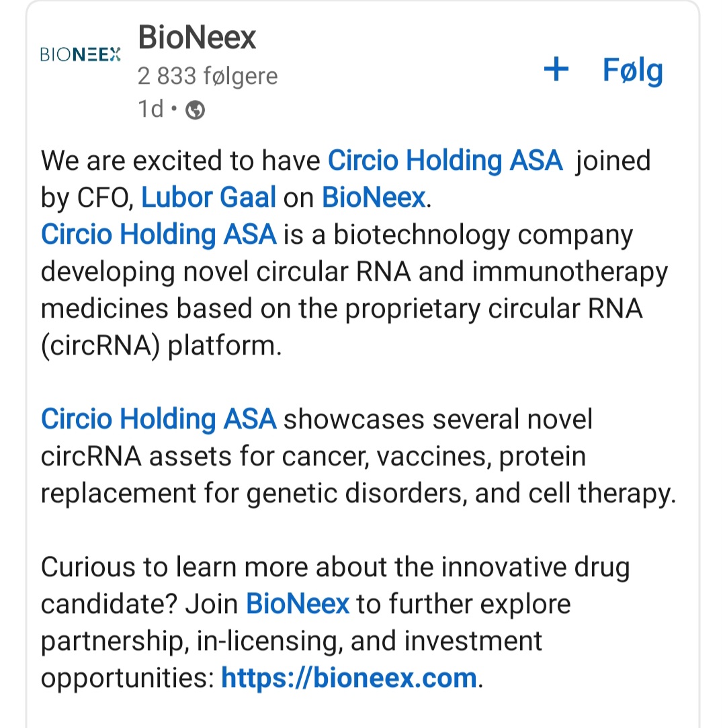Click 'replacement for genetic disorders' text line
The image size is (725, 728).
pyautogui.click(x=359, y=493)
